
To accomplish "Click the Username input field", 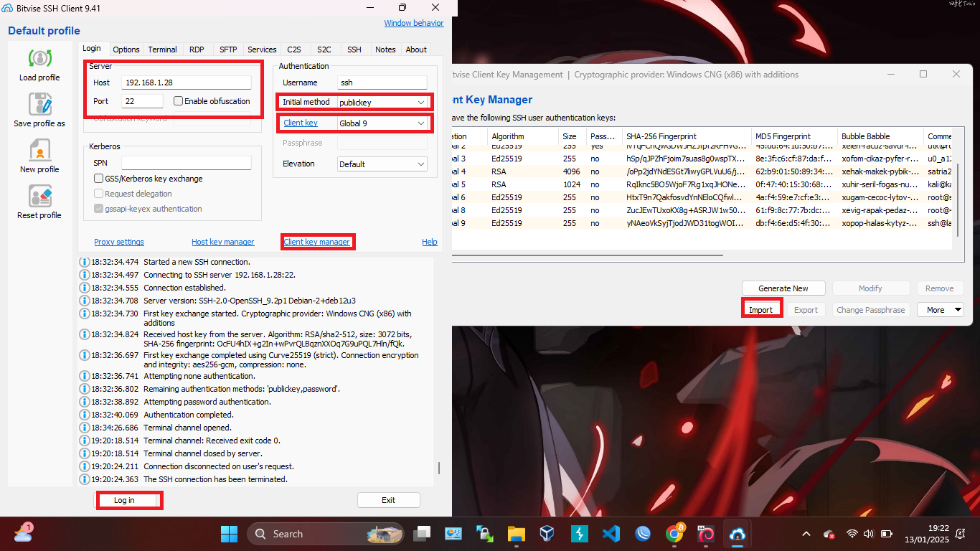I will point(382,83).
